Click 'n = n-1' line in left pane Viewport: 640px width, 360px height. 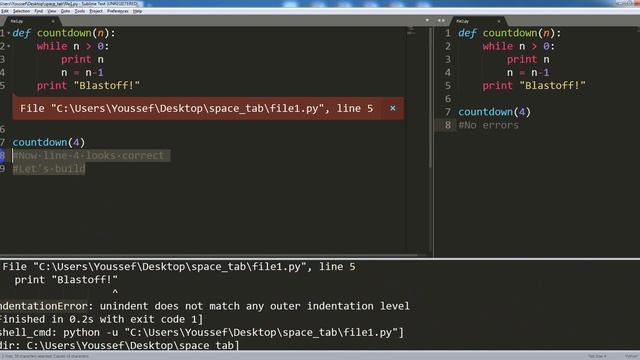pos(82,73)
